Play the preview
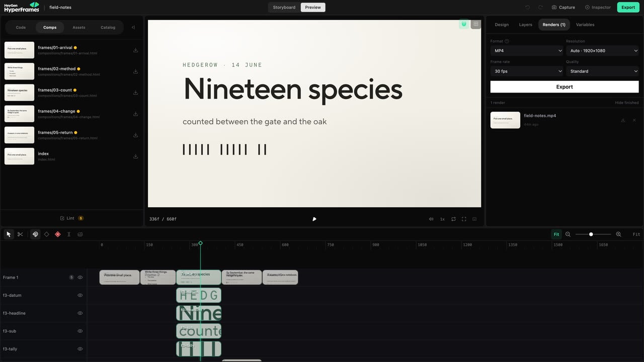Viewport: 644px width, 362px height. coord(314,219)
